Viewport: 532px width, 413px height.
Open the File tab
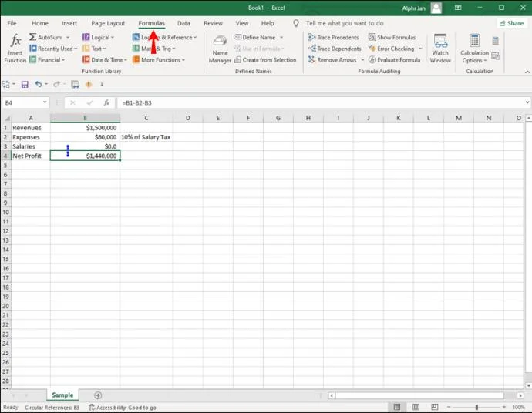[12, 23]
